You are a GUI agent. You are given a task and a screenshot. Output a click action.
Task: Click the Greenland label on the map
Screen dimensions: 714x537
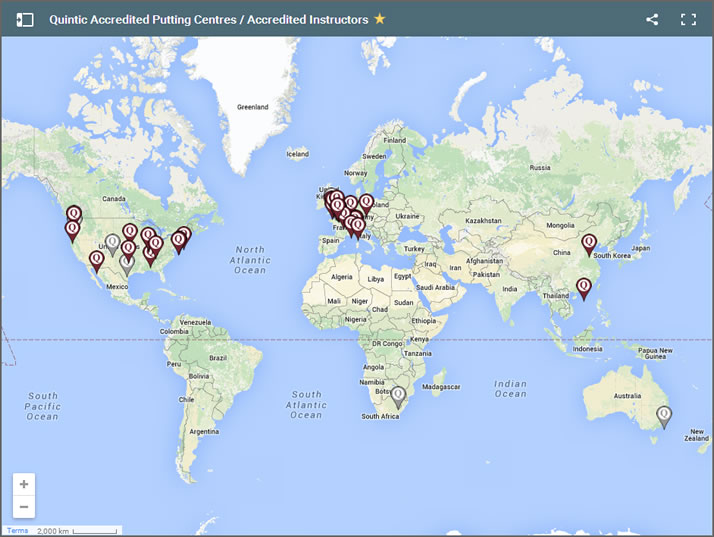253,107
